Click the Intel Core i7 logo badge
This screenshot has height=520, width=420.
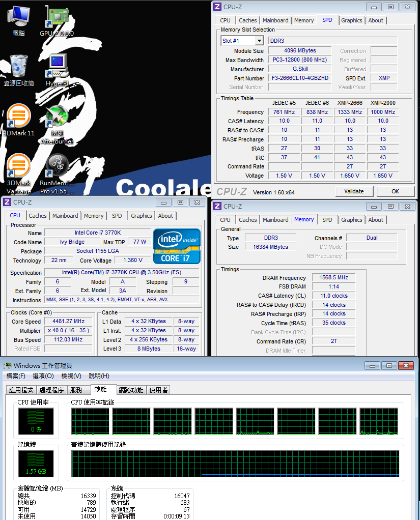point(177,246)
